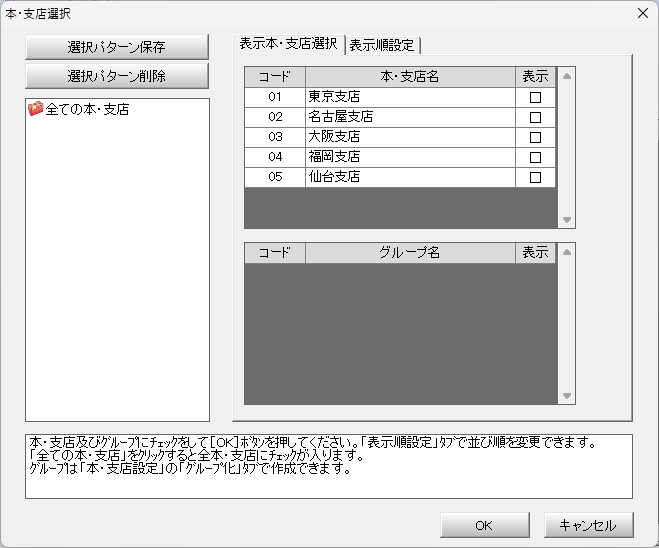
Task: Click the red folder icon for 全ての本・支店
Action: 36,108
